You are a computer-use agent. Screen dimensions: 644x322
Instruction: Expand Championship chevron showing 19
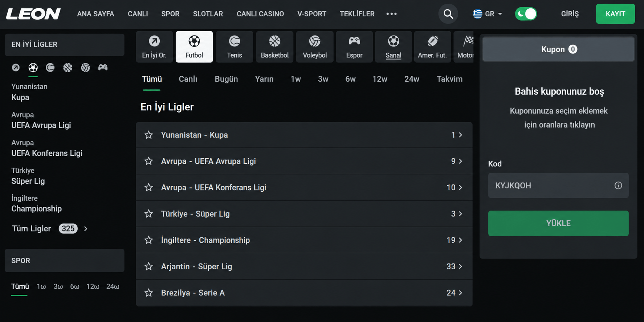460,240
